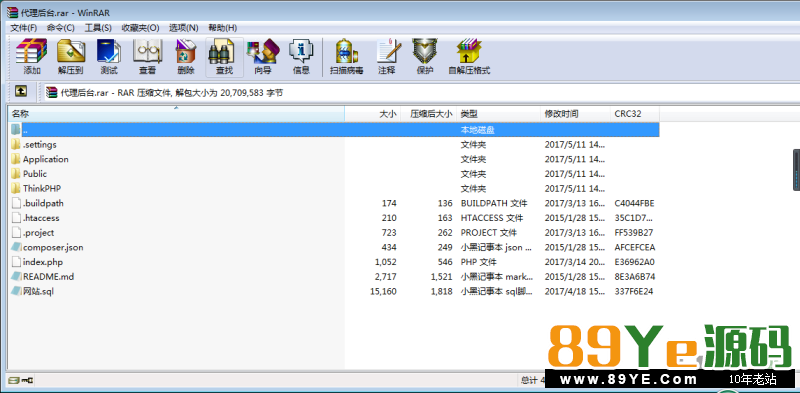The width and height of the screenshot is (800, 393).
Task: Click the CRC32 value E36962A0
Action: [635, 262]
